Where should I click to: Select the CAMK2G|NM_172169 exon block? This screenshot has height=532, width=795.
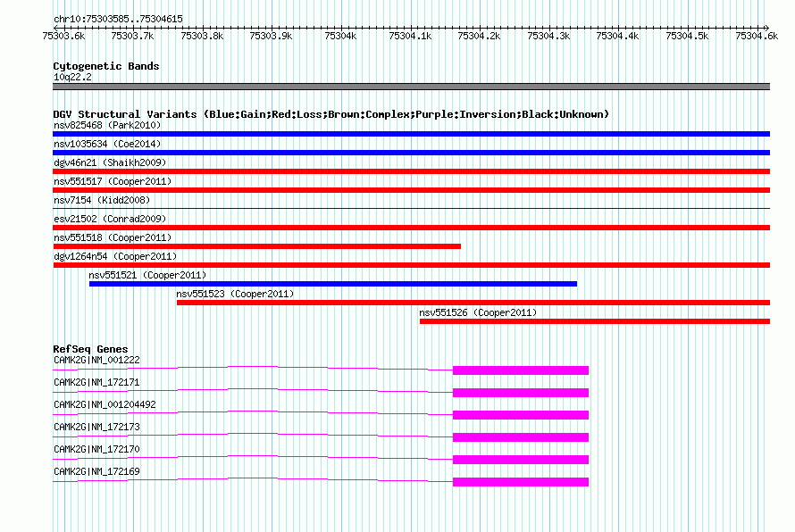pyautogui.click(x=521, y=482)
